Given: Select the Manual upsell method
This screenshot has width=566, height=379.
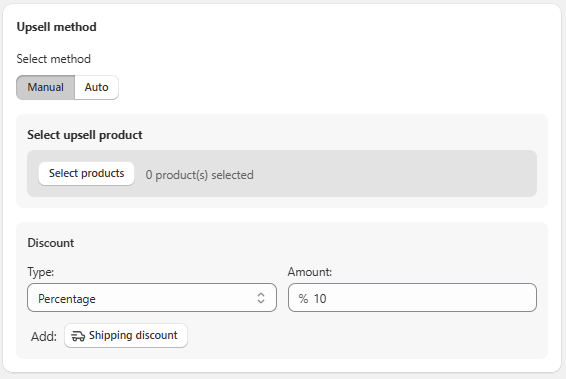Looking at the screenshot, I should click(x=45, y=87).
